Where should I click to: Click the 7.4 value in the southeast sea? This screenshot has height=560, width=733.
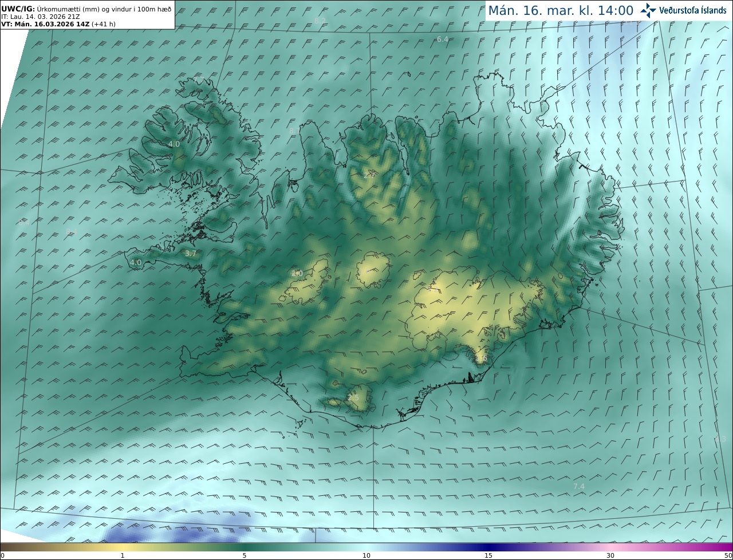coord(579,486)
